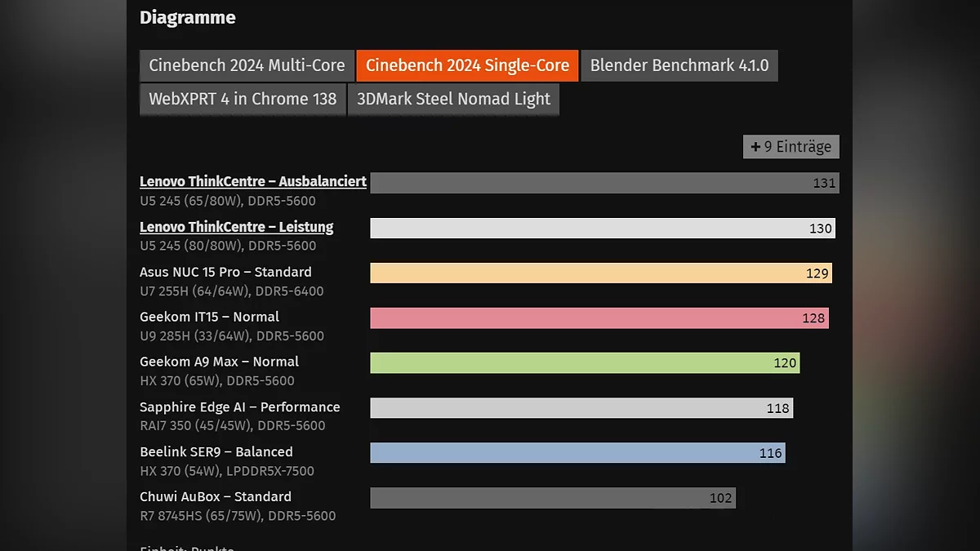Open Lenovo ThinkCentre – Ausbalanciert link
The image size is (980, 551).
(253, 181)
